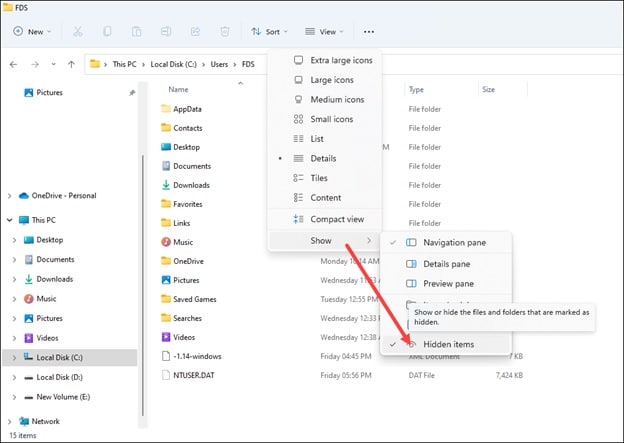The height and width of the screenshot is (443, 624).
Task: Enable the Preview pane option
Action: [x=449, y=284]
